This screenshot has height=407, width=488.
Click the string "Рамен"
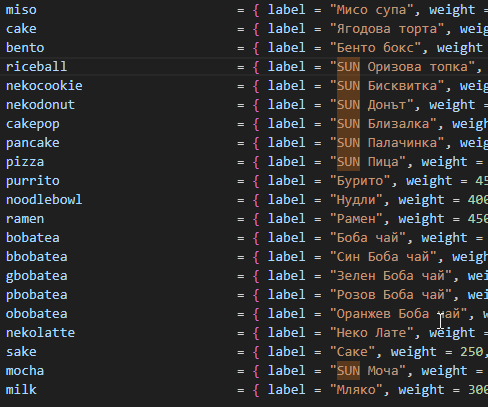(x=356, y=219)
